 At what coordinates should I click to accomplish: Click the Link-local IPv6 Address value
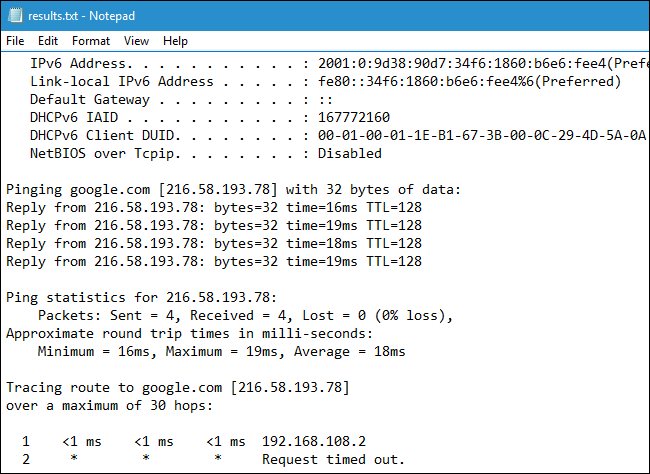[469, 81]
